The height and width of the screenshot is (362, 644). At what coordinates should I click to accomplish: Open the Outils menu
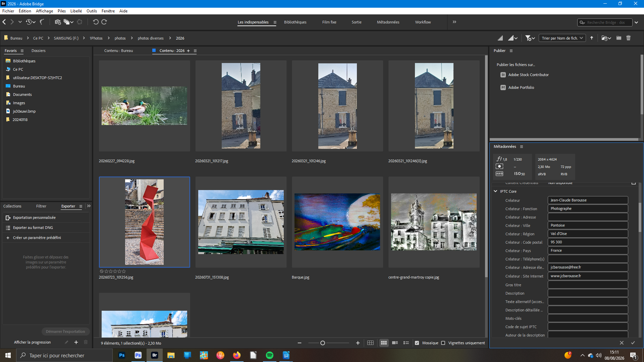pos(92,11)
